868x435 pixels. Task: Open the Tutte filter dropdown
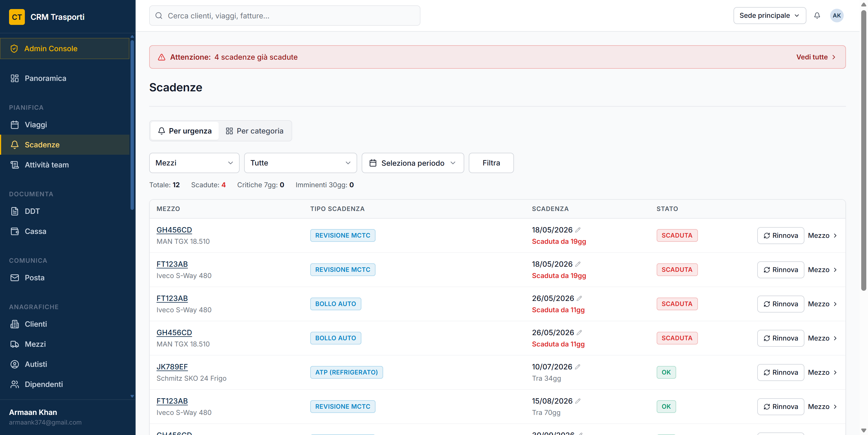pyautogui.click(x=300, y=163)
